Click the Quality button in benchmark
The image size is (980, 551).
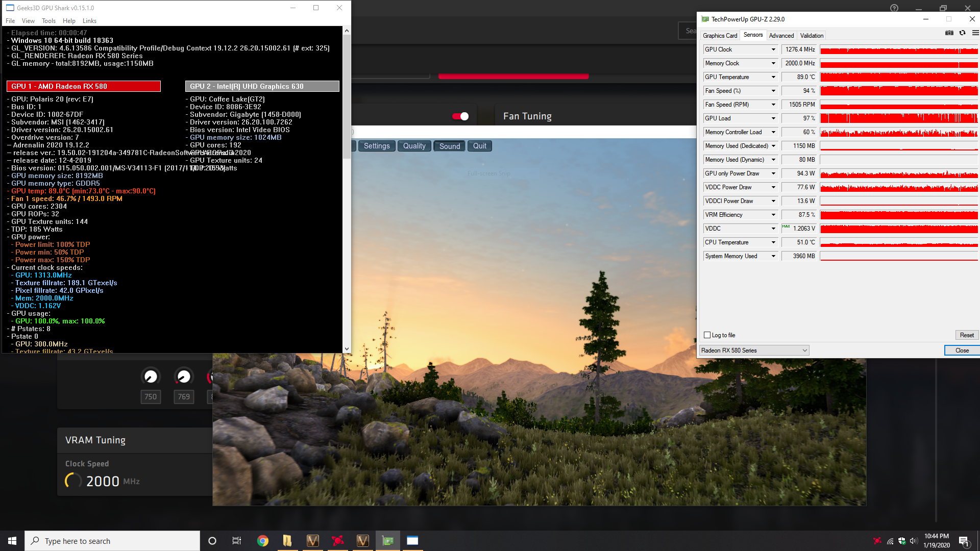coord(414,146)
